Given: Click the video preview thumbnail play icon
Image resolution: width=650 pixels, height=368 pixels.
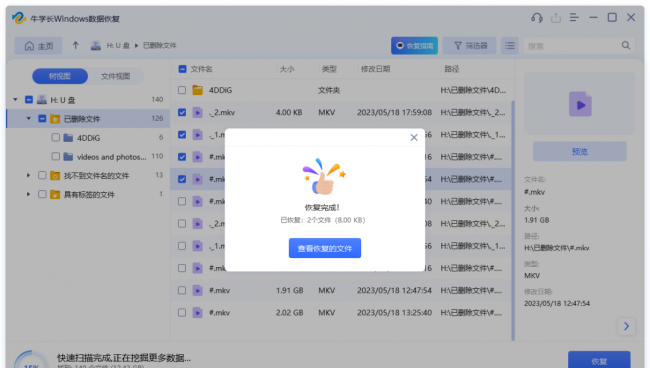Looking at the screenshot, I should pos(580,104).
